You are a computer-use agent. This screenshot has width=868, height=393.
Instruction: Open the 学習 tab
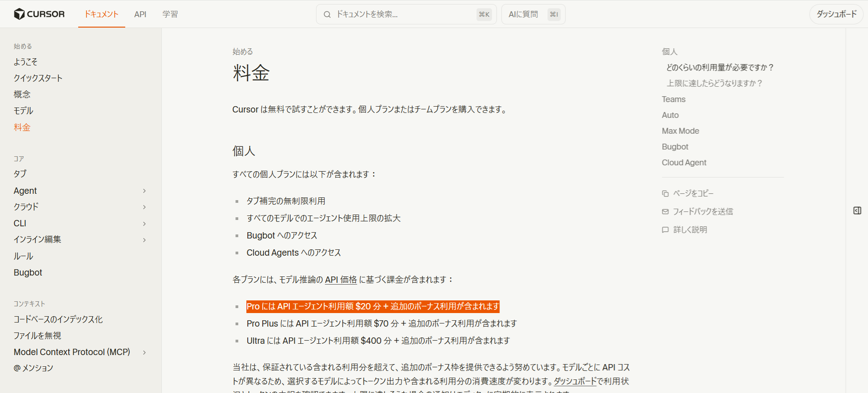coord(170,14)
